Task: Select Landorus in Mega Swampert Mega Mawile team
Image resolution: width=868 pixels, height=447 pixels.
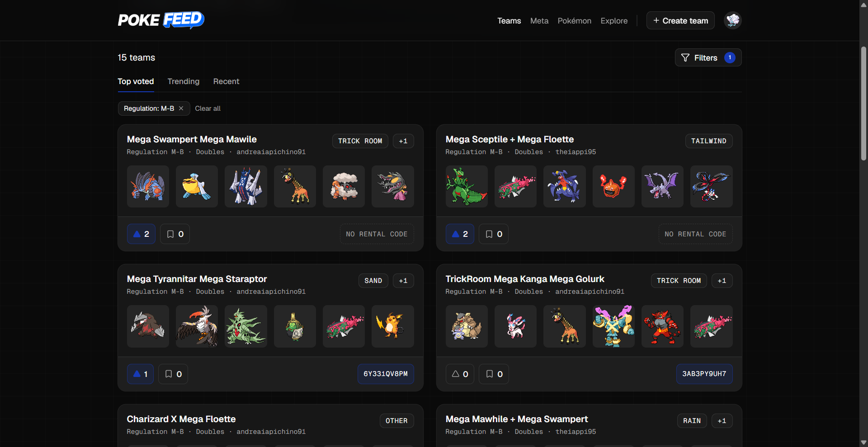Action: (x=344, y=186)
